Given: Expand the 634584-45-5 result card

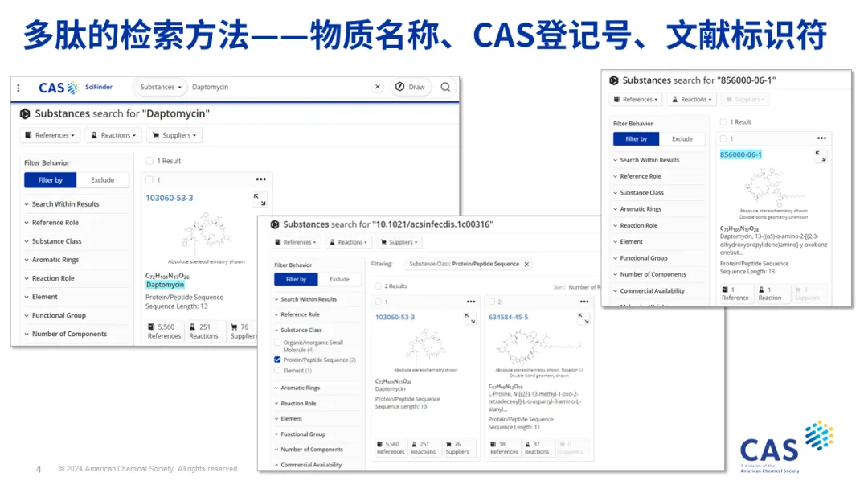Looking at the screenshot, I should pyautogui.click(x=583, y=318).
